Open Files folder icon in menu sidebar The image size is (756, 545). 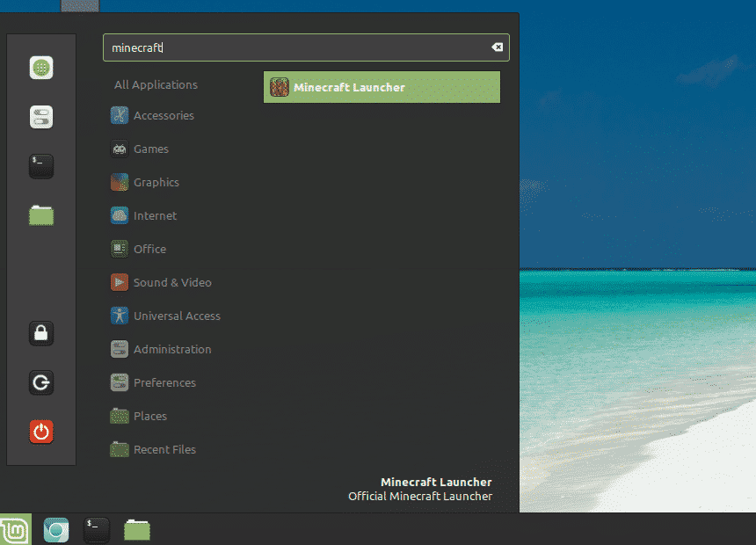click(41, 214)
